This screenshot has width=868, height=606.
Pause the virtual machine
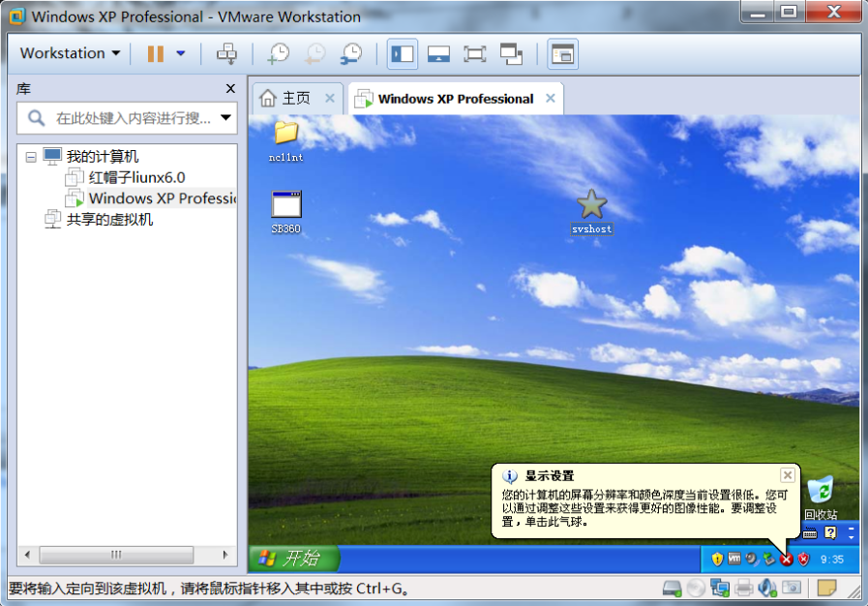156,54
